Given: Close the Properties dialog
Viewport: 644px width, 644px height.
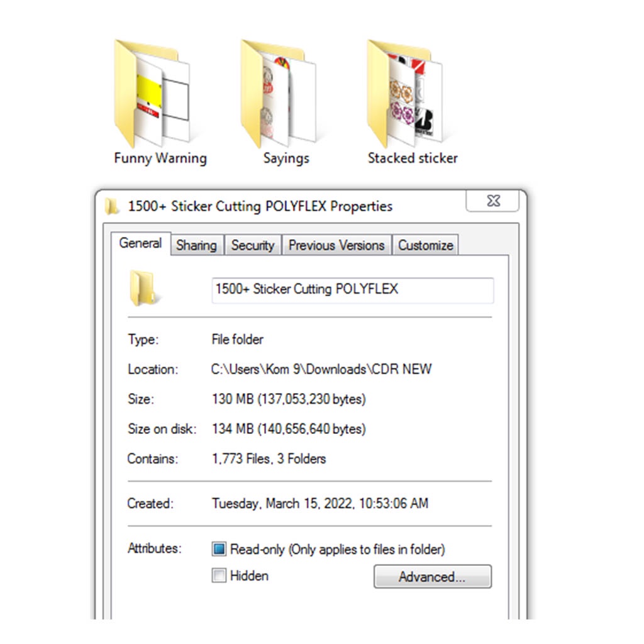Looking at the screenshot, I should [493, 201].
